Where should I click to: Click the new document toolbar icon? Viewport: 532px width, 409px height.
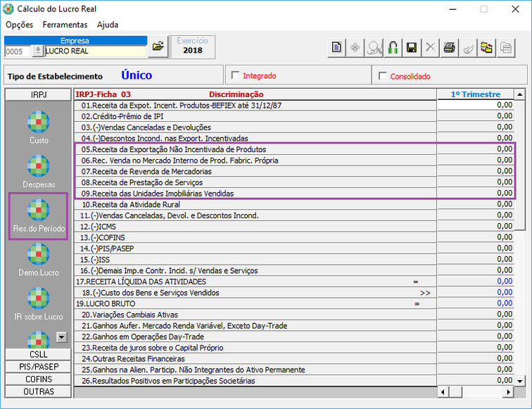pyautogui.click(x=336, y=47)
